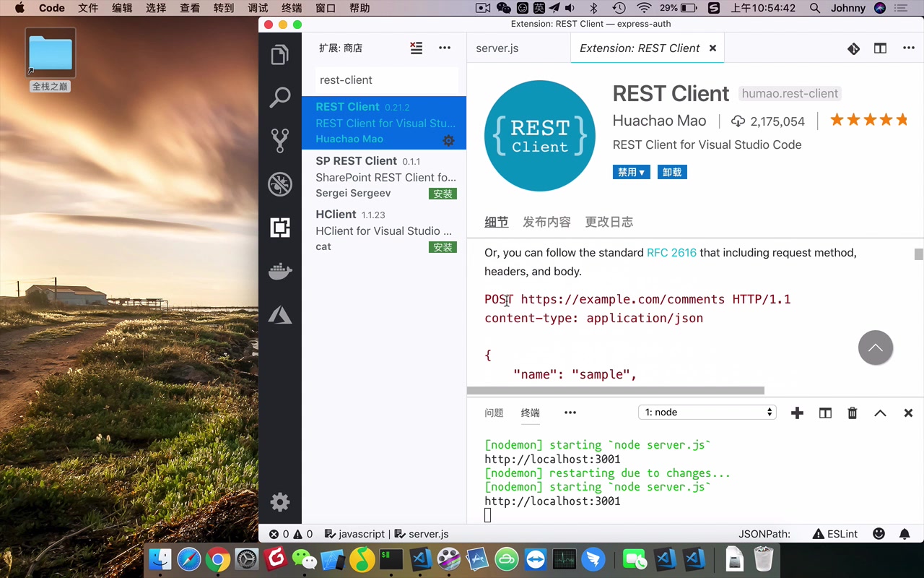Launch Safari from the dock
This screenshot has height=578, width=924.
coord(188,559)
